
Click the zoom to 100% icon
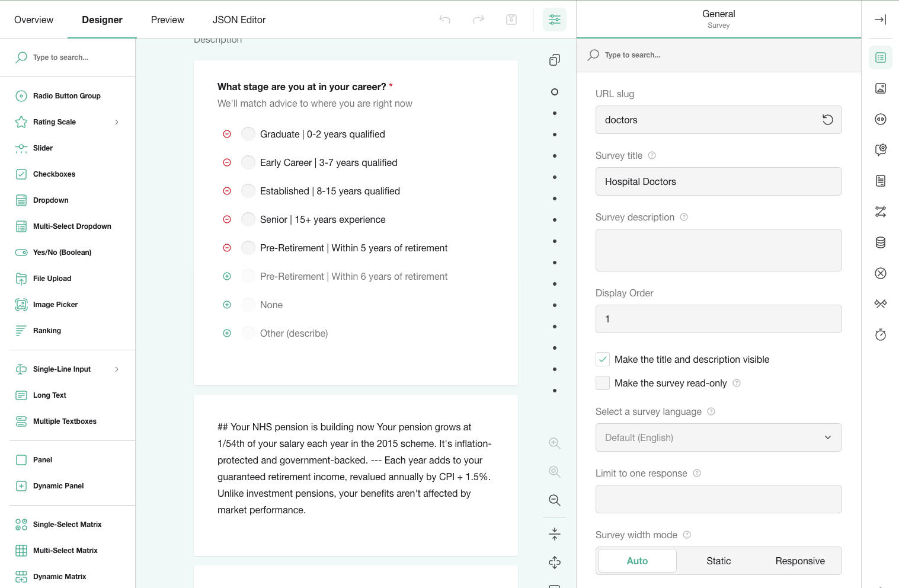click(555, 472)
